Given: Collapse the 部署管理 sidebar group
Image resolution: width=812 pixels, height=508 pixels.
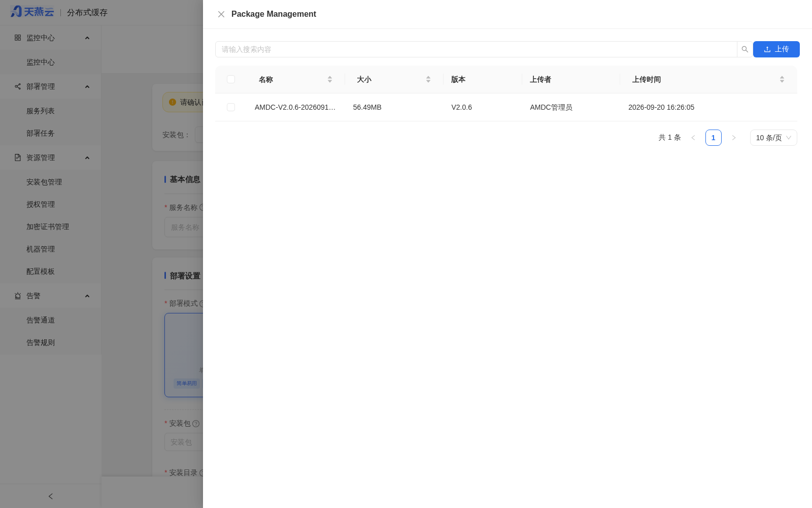Looking at the screenshot, I should pos(87,87).
